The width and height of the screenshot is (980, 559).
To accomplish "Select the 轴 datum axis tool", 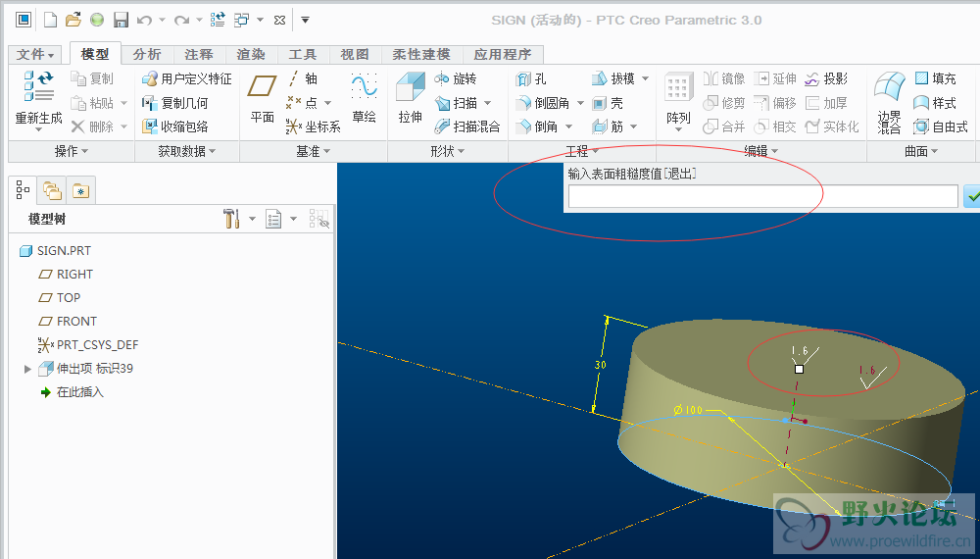I will coord(303,78).
